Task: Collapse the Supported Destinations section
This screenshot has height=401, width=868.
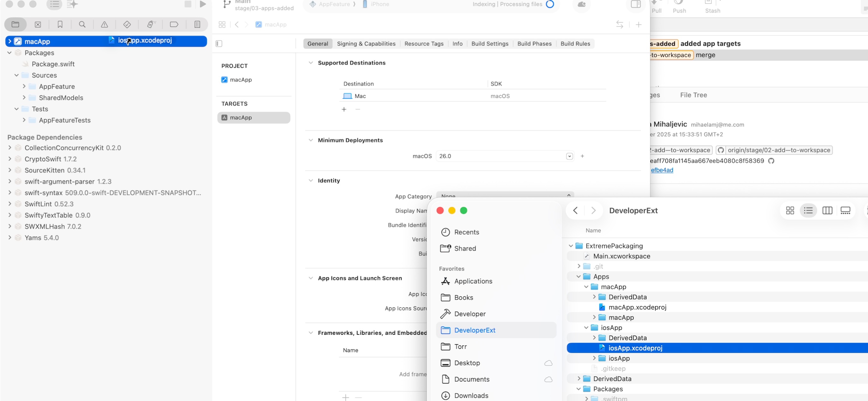Action: (311, 63)
